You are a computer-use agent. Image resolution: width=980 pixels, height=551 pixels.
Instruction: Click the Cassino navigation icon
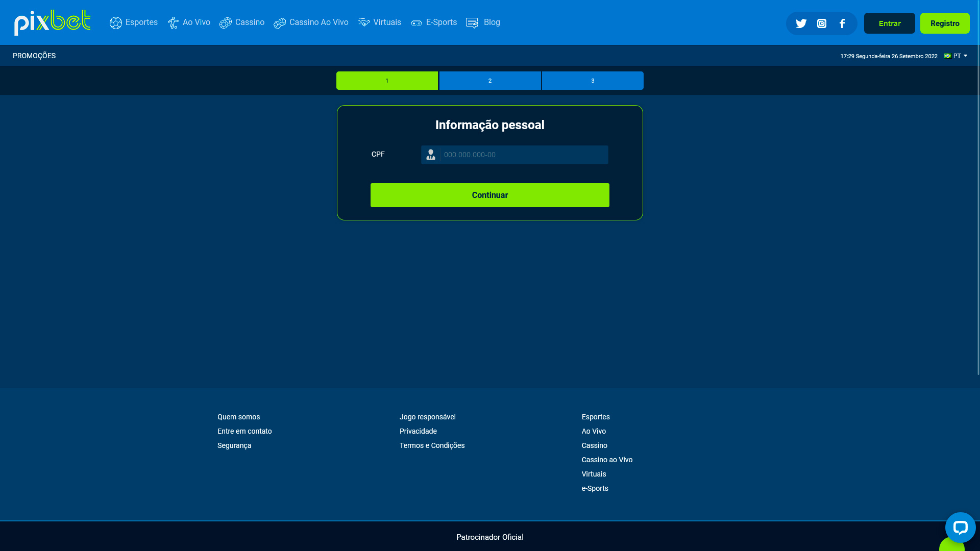225,22
